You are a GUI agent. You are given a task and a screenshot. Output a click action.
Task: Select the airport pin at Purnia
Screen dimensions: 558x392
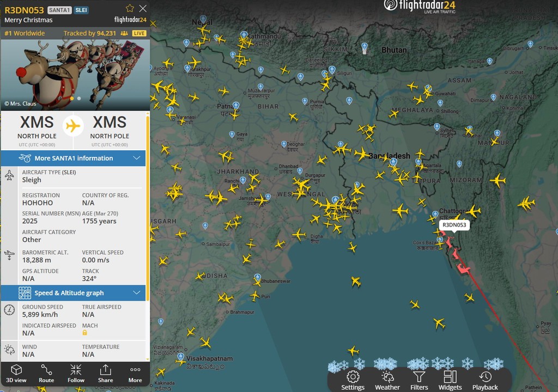[305, 101]
